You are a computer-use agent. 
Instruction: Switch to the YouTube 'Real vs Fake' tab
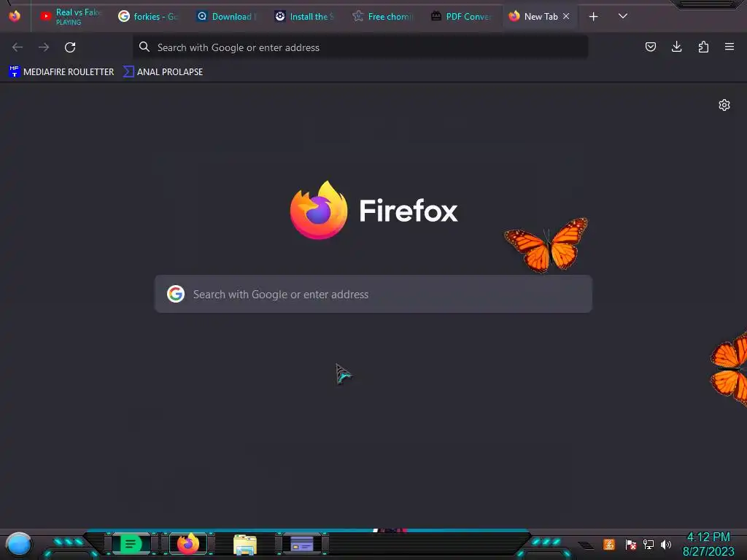click(x=71, y=16)
